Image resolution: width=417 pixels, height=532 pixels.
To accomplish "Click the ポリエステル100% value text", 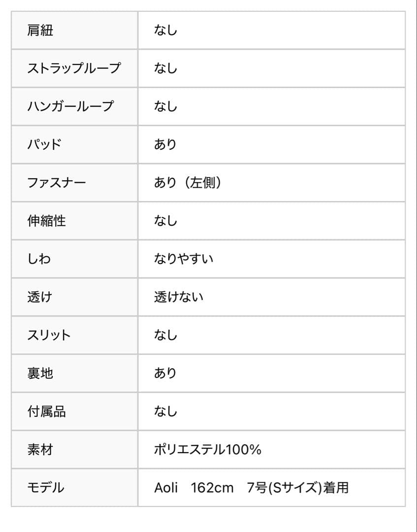I will (x=208, y=450).
